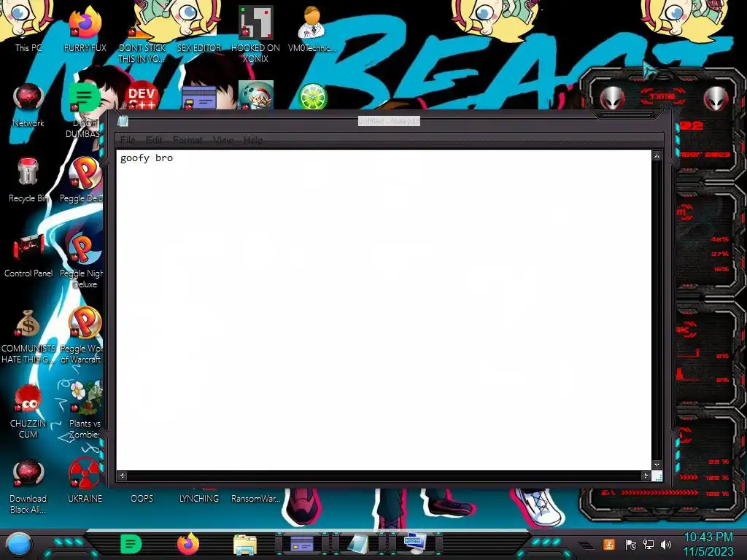Select the Peggle Deluxe desktop icon
This screenshot has width=747, height=560.
tap(84, 180)
